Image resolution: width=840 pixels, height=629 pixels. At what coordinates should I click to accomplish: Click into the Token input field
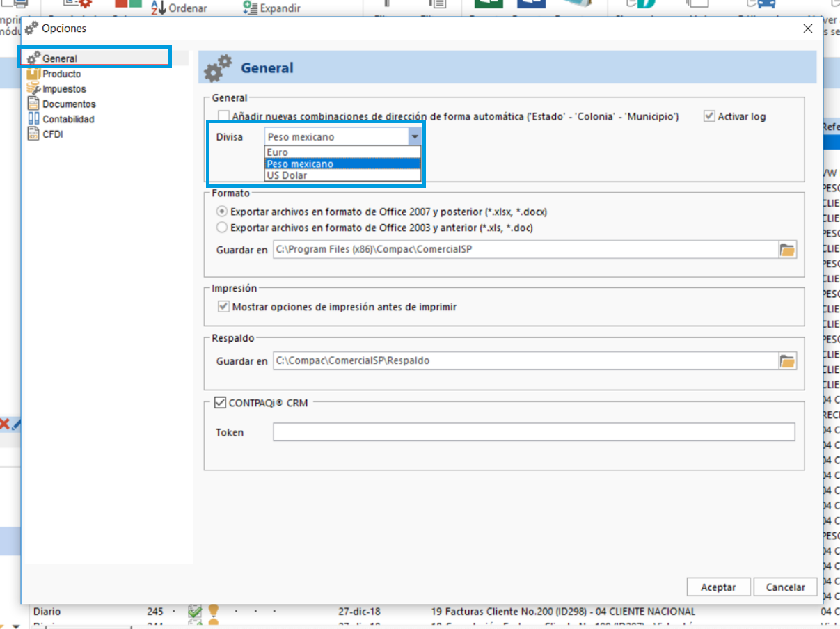pos(533,432)
